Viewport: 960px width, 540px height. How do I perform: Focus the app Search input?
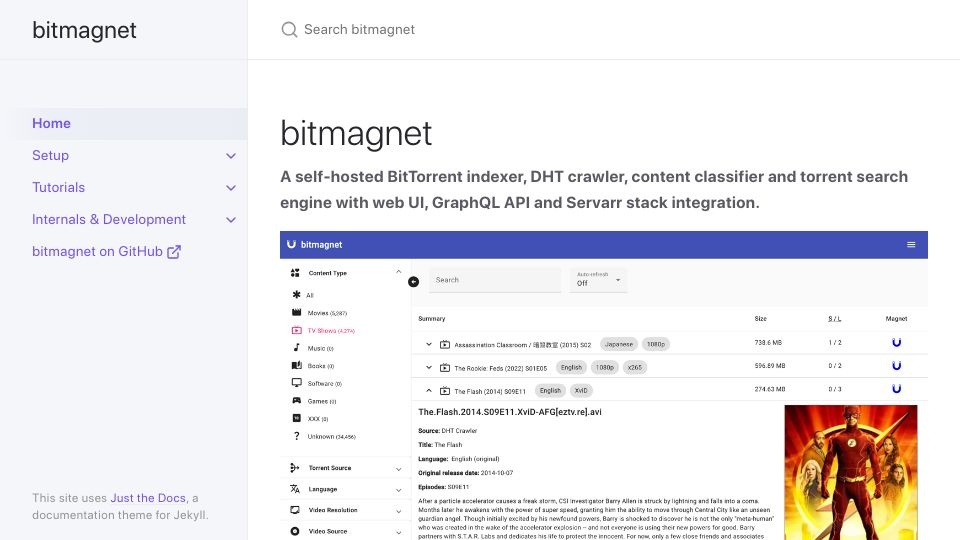pyautogui.click(x=495, y=280)
